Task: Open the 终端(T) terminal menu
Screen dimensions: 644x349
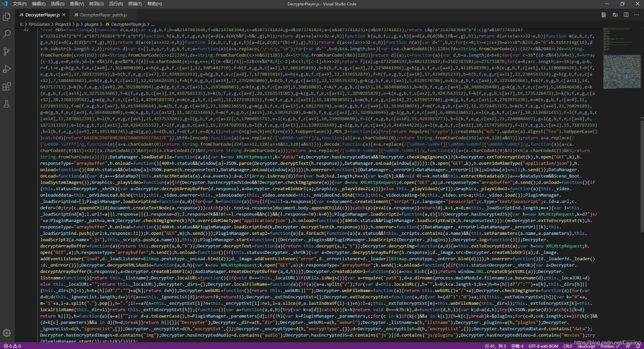Action: 135,4
